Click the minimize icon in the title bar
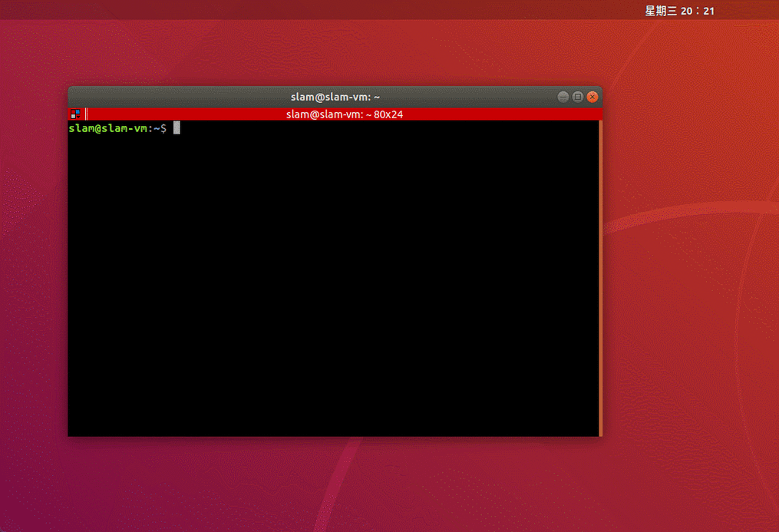Viewport: 779px width, 532px height. click(563, 96)
